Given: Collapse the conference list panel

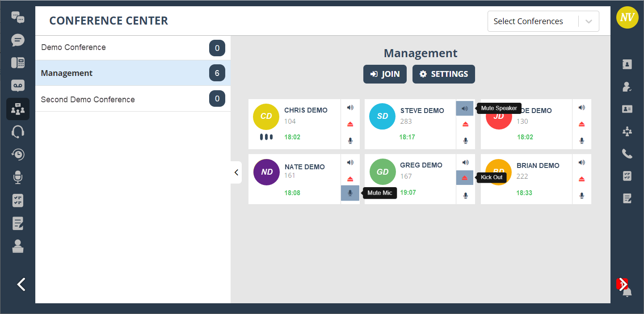Looking at the screenshot, I should 236,172.
